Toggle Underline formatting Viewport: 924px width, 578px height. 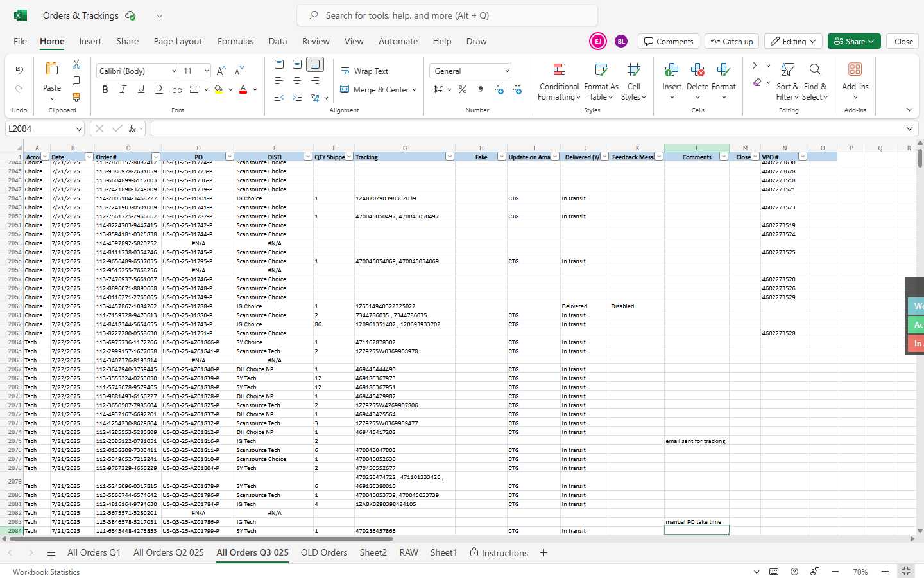pos(141,89)
